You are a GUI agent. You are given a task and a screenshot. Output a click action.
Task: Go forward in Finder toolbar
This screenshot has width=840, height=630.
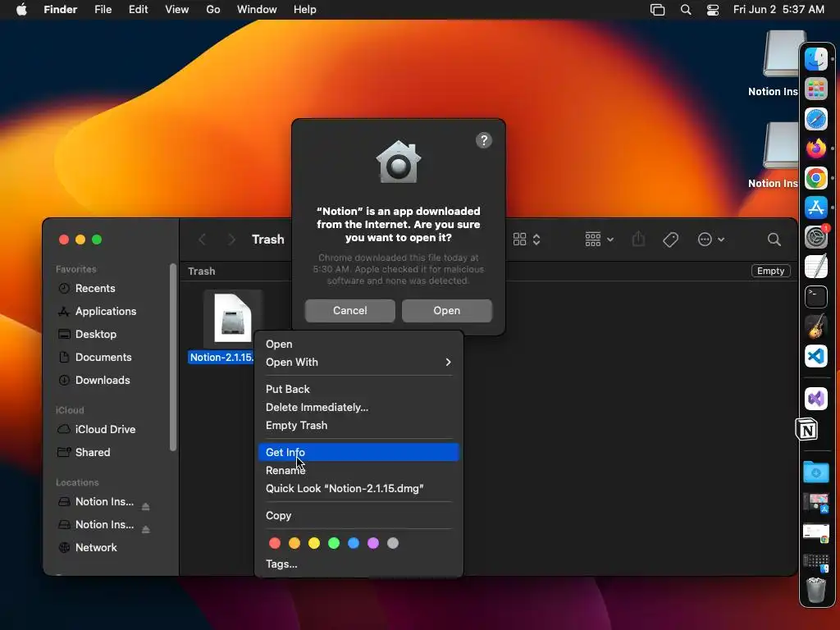pyautogui.click(x=231, y=240)
